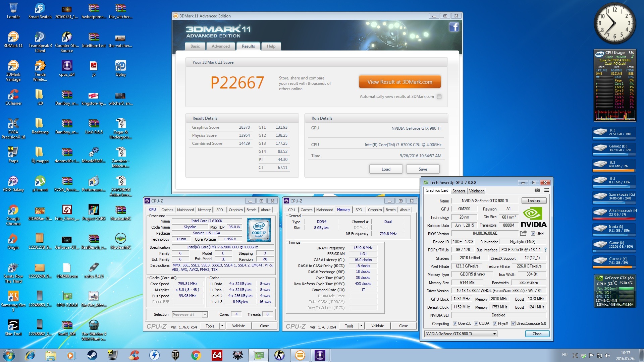Click Validate in right CPU-Z window

pos(378,326)
